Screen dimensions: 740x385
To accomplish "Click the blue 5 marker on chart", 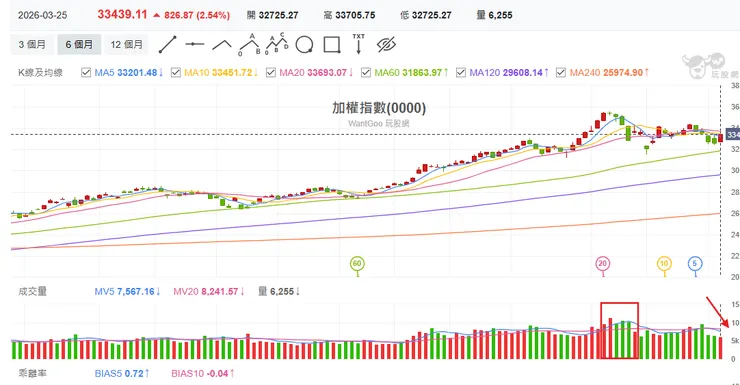I will (695, 263).
